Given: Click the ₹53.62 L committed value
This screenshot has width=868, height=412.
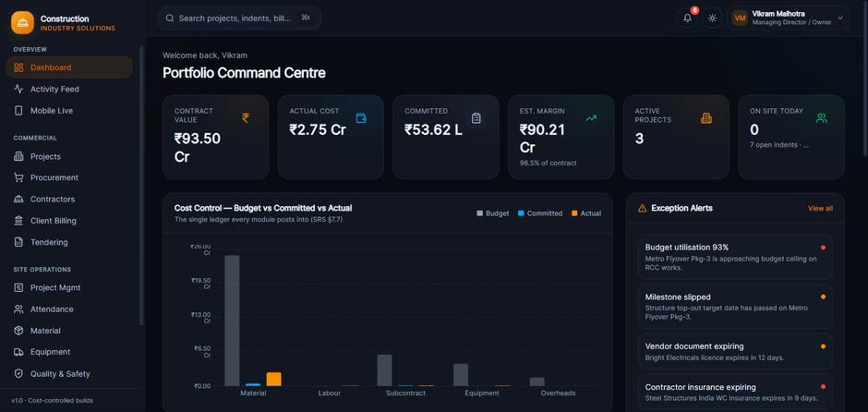Looking at the screenshot, I should click(433, 129).
